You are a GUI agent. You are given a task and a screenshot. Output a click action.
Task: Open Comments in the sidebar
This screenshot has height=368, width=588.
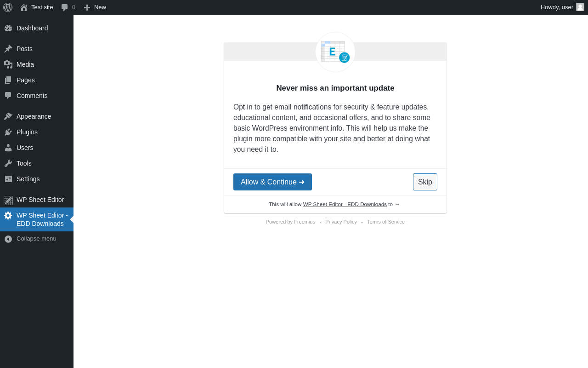(x=37, y=96)
